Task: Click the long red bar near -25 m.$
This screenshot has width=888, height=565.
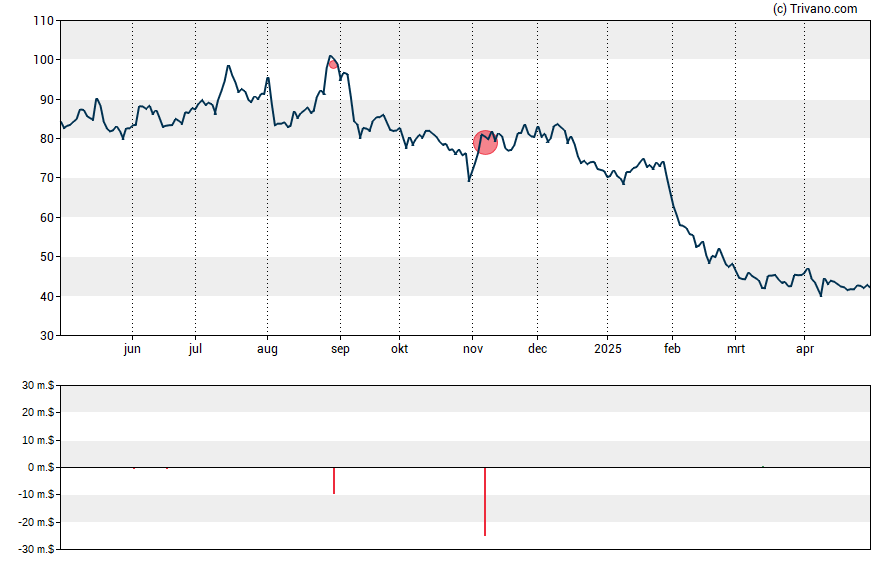Action: point(485,501)
